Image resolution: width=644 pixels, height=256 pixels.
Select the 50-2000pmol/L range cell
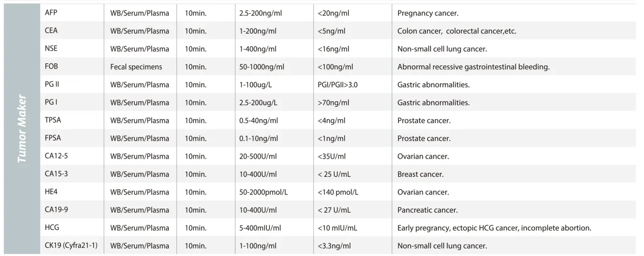(263, 192)
